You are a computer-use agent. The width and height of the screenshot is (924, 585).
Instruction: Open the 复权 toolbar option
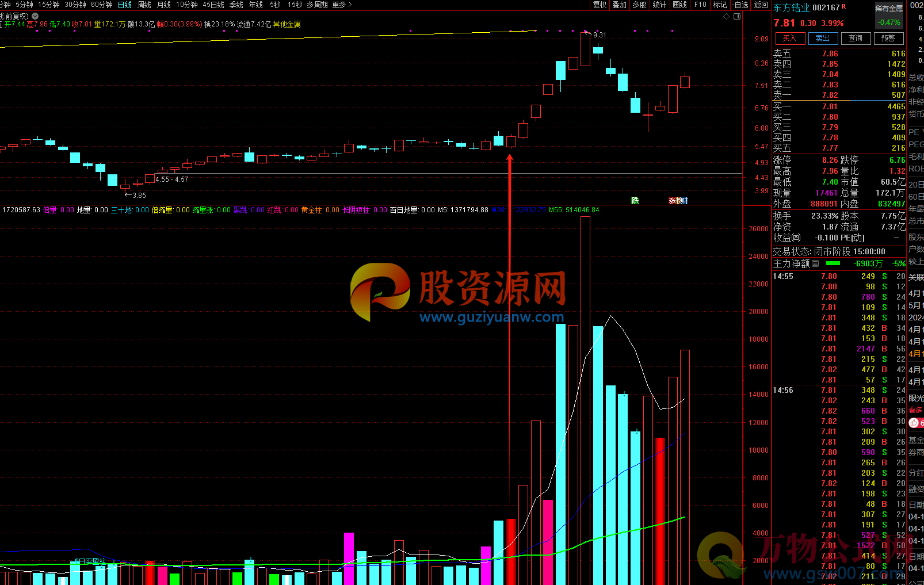(x=600, y=5)
